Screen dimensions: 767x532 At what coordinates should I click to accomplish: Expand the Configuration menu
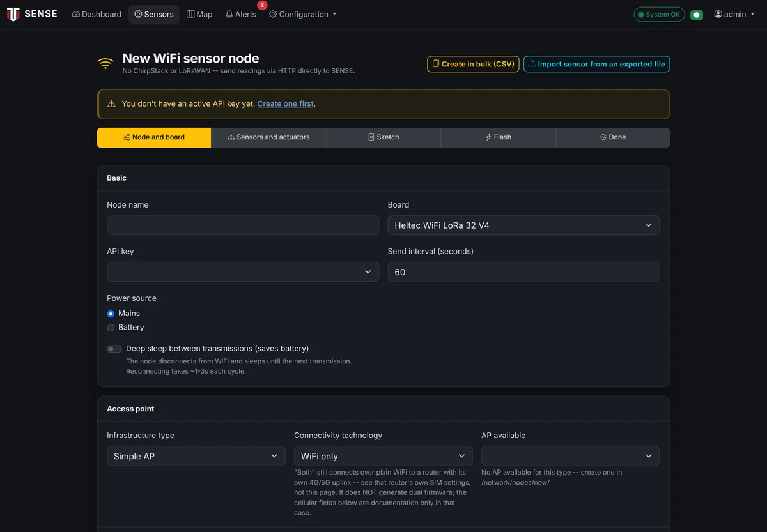pos(303,14)
